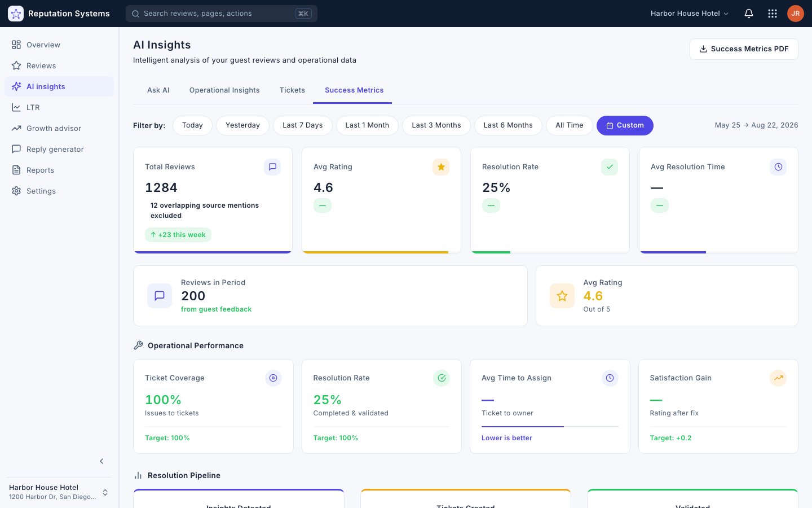Go to Reviews in the sidebar
This screenshot has height=508, width=812.
[x=59, y=65]
